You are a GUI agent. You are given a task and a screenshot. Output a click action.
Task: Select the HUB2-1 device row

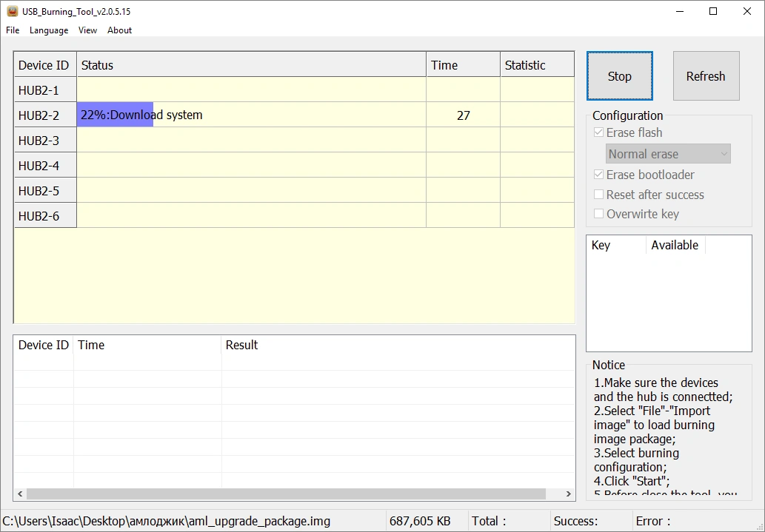[44, 90]
